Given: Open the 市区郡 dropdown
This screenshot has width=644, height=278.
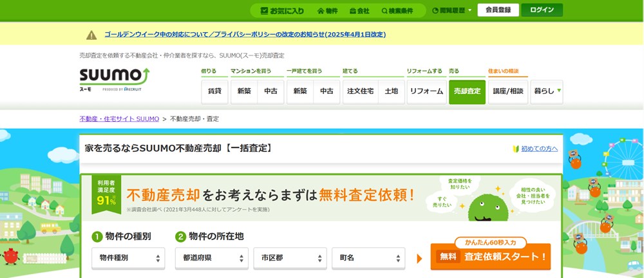Looking at the screenshot, I should (x=290, y=258).
